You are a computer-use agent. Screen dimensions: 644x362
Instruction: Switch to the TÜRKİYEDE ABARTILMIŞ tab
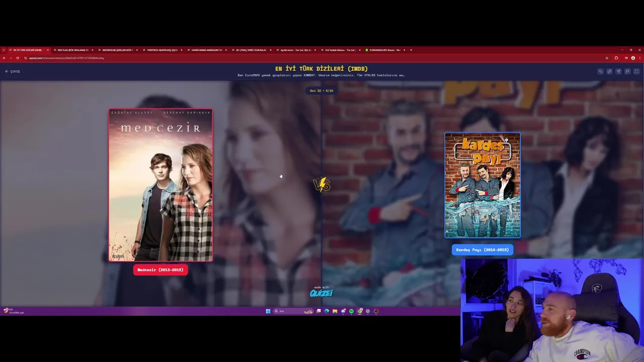click(x=162, y=50)
